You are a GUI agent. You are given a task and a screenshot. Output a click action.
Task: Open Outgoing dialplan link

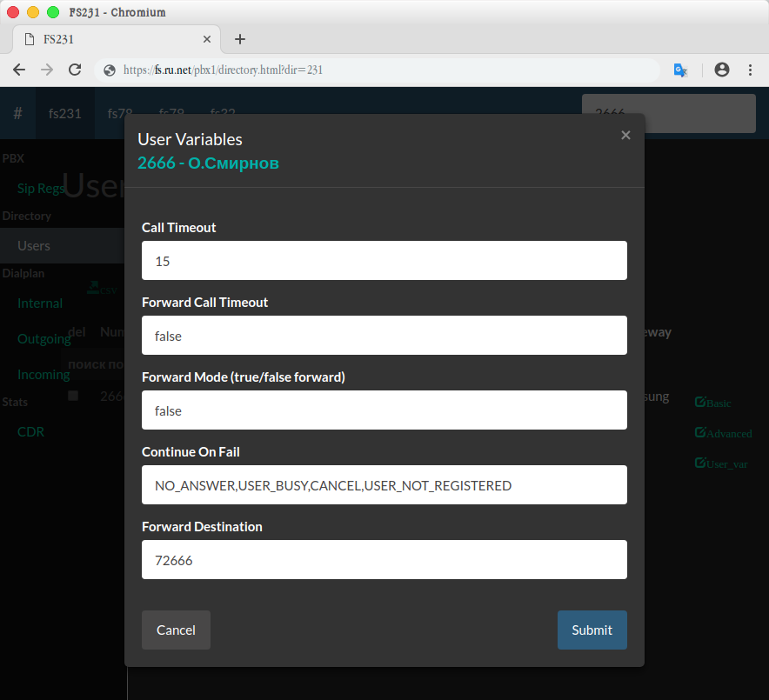(43, 339)
